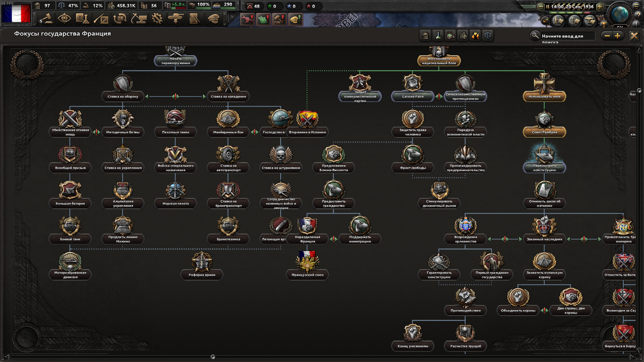Click the officer cap alert icon
Viewport: 644px width, 362px height.
click(x=295, y=19)
